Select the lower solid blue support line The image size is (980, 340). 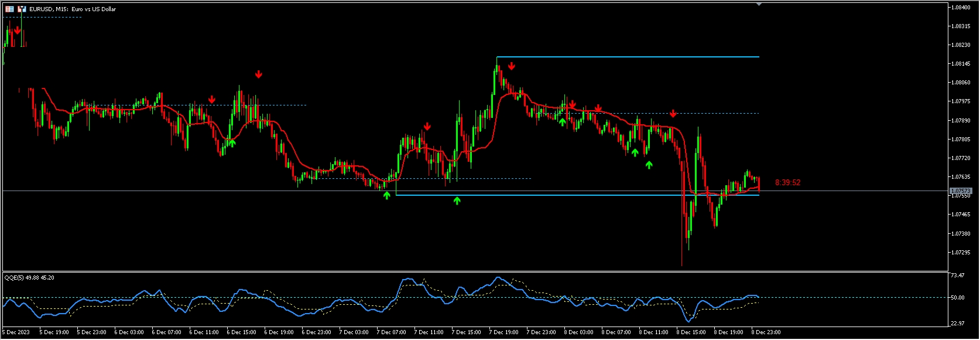(577, 195)
